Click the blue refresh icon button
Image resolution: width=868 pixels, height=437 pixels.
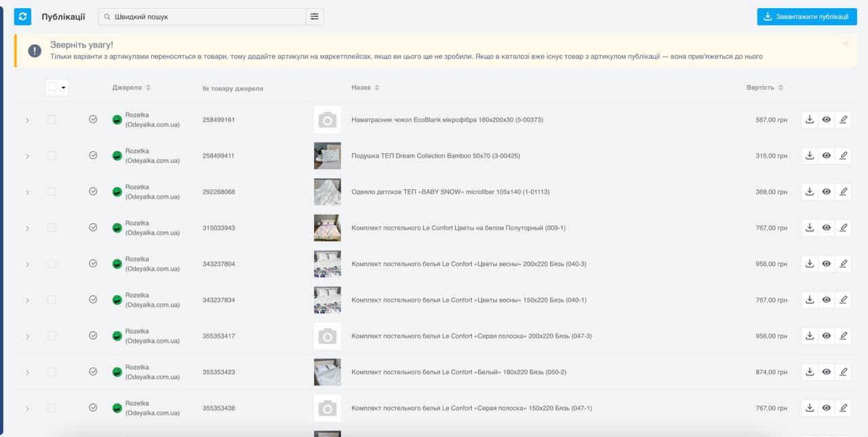(22, 17)
